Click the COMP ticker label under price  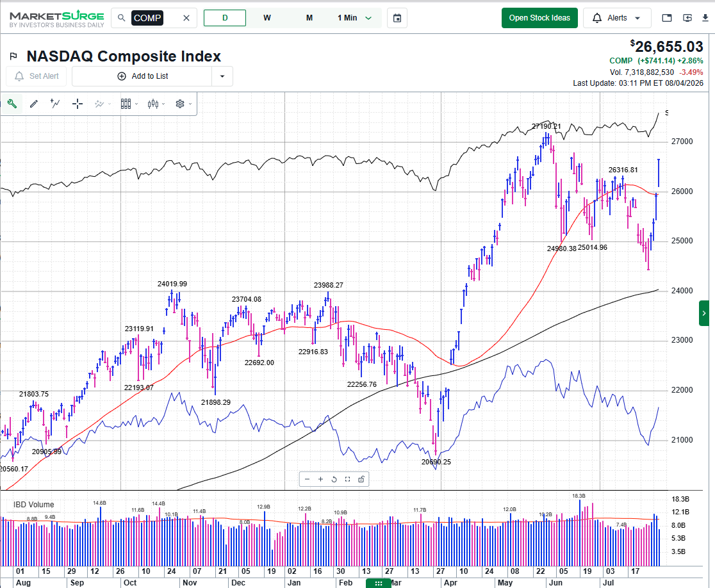click(621, 61)
